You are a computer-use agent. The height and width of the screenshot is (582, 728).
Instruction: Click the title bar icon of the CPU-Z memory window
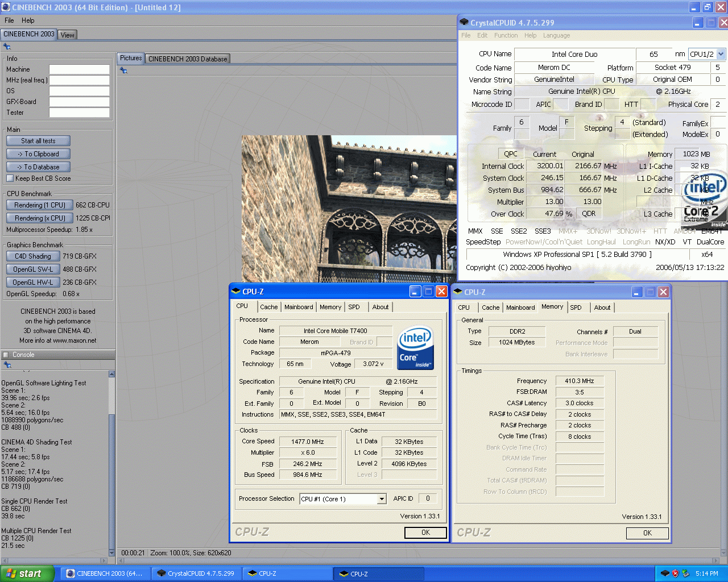[x=458, y=292]
